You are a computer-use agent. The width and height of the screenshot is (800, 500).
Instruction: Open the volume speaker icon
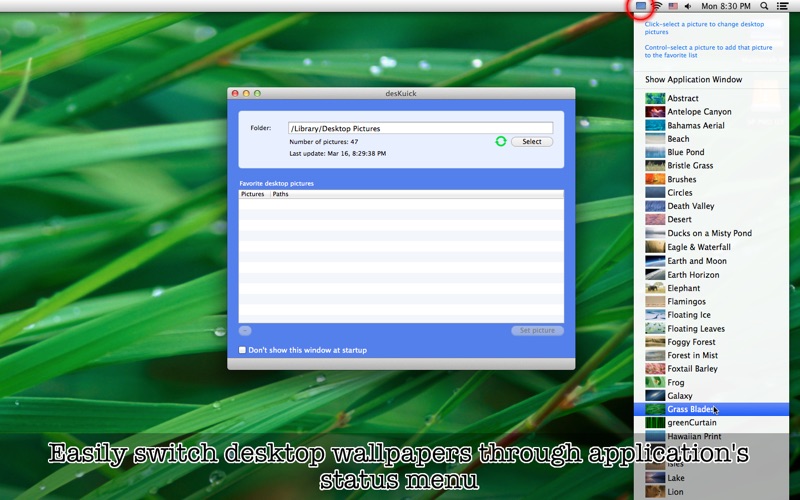click(688, 6)
